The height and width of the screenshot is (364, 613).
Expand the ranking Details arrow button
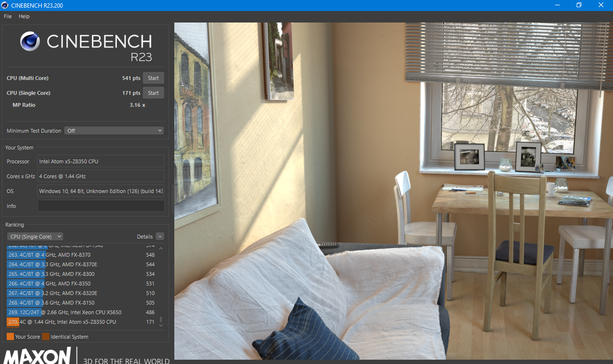coord(159,237)
